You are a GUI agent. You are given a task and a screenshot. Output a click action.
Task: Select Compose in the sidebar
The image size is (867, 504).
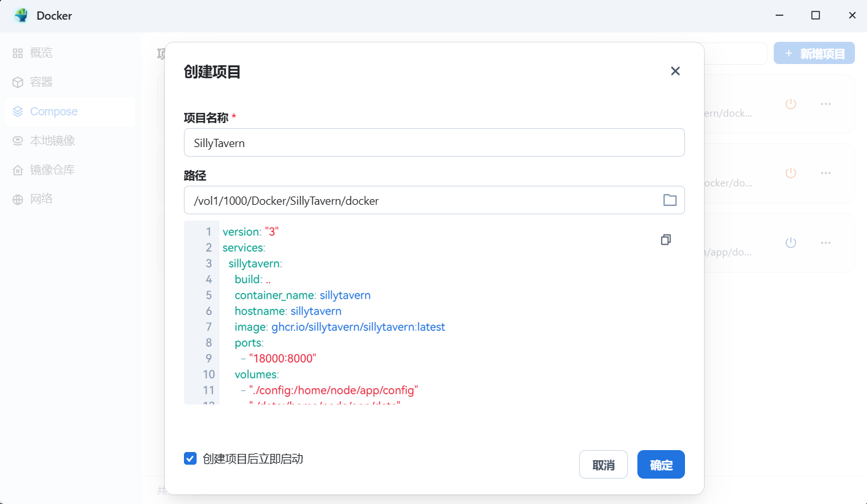coord(70,112)
